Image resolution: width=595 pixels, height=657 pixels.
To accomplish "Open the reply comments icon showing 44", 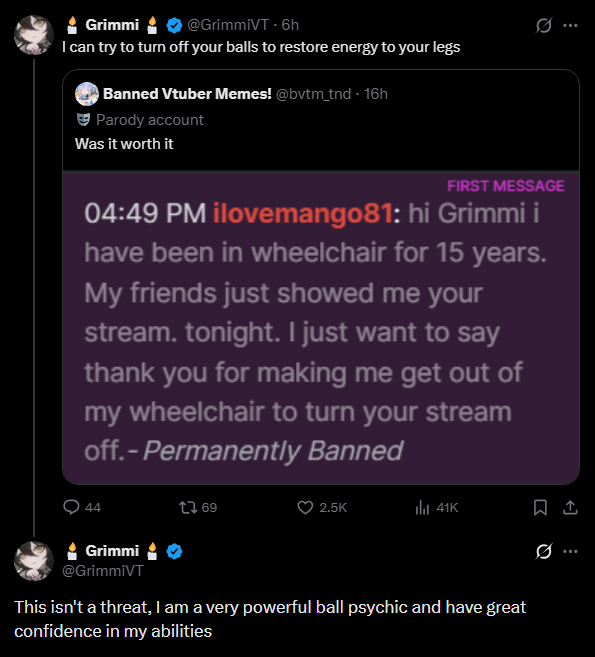I will [x=82, y=507].
